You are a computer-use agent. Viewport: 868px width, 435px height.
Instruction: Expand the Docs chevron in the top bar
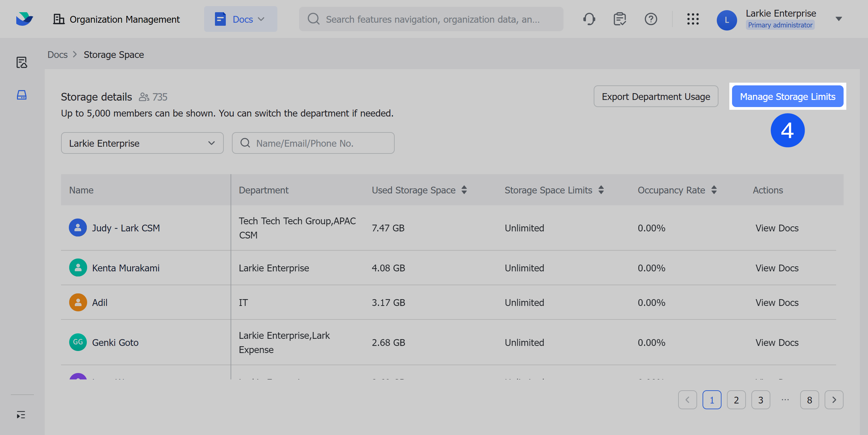coord(261,19)
